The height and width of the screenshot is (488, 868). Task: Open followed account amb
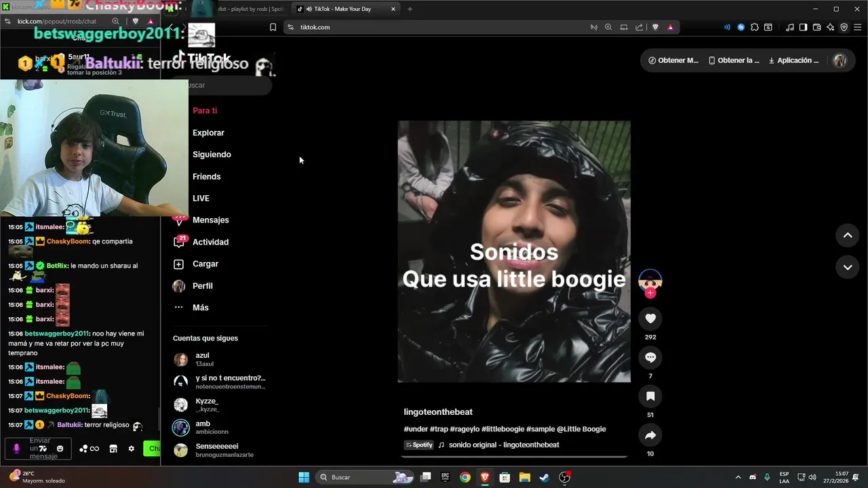pyautogui.click(x=219, y=428)
